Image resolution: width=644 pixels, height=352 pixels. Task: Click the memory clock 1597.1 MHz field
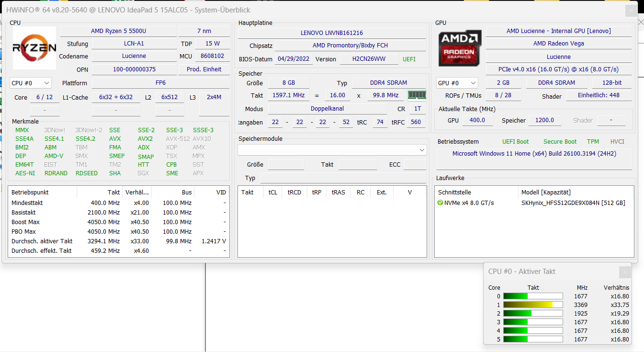[x=288, y=95]
